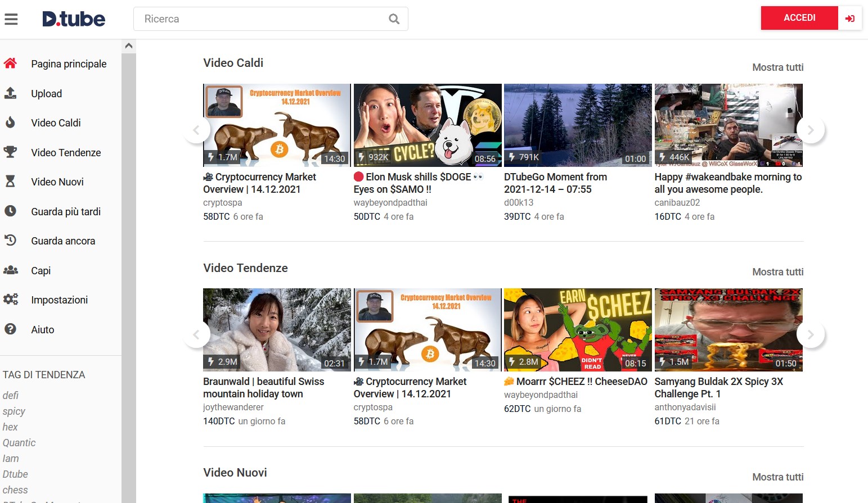The width and height of the screenshot is (868, 503).
Task: Click title 'Braunwald | beautiful Swiss mountain holiday town'
Action: click(263, 388)
